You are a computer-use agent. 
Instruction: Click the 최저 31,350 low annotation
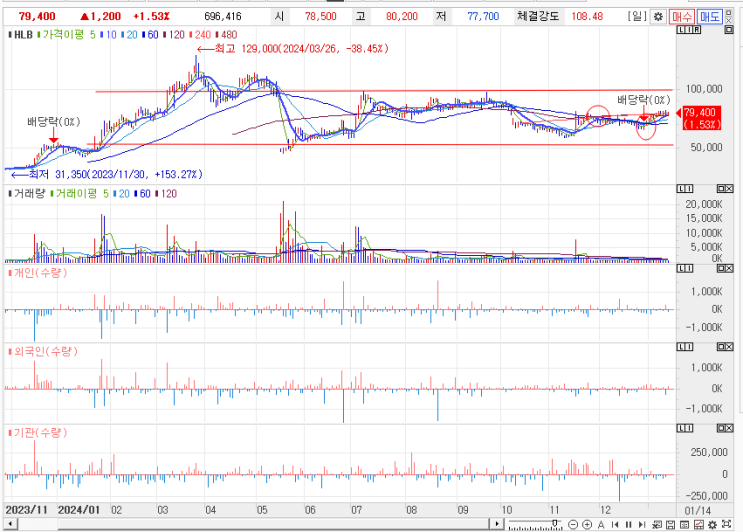[107, 174]
